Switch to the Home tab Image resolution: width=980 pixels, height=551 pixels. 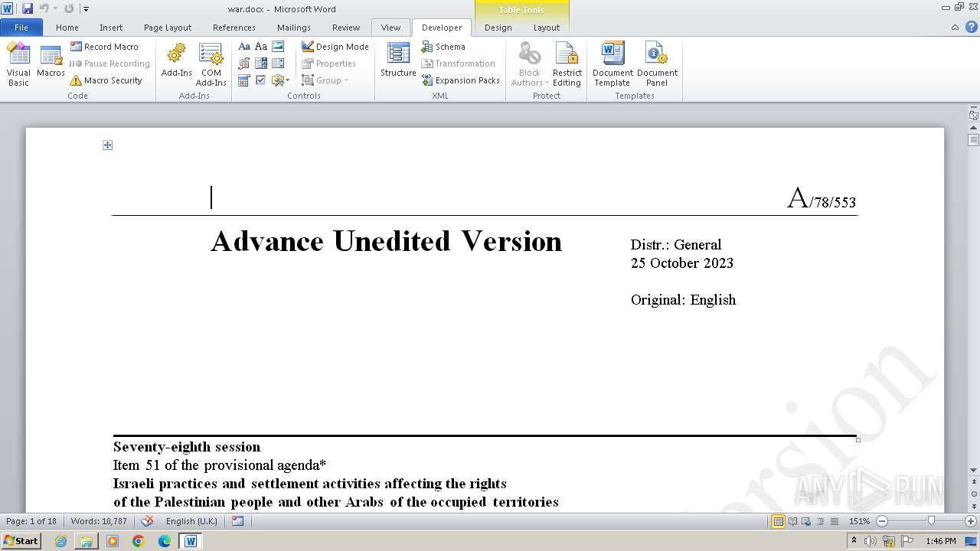click(67, 28)
